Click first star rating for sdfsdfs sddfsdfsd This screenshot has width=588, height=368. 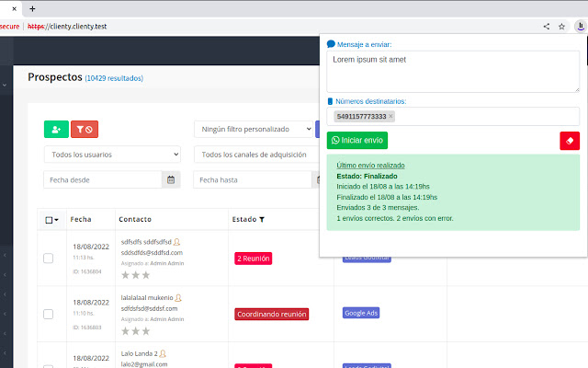click(x=125, y=275)
